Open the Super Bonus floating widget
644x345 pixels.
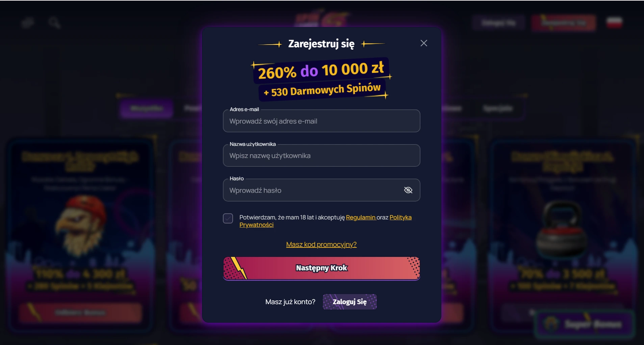pyautogui.click(x=585, y=324)
